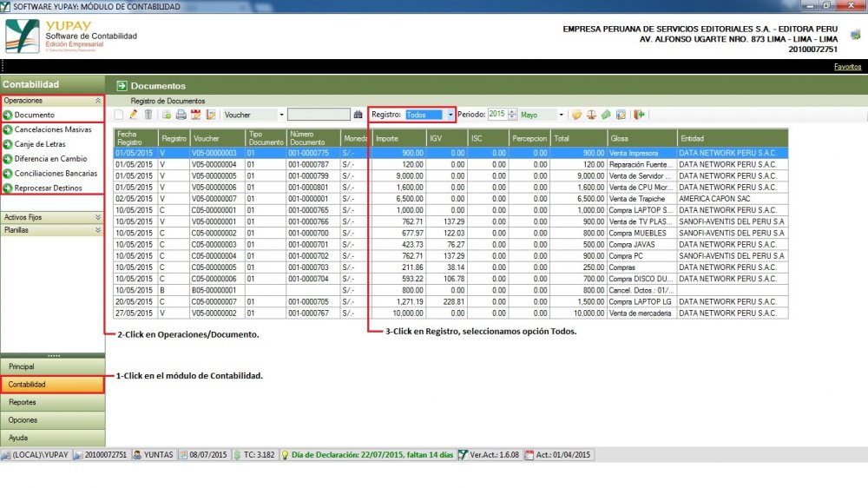Click the green icon next to Diferencia en Cambio

point(8,159)
